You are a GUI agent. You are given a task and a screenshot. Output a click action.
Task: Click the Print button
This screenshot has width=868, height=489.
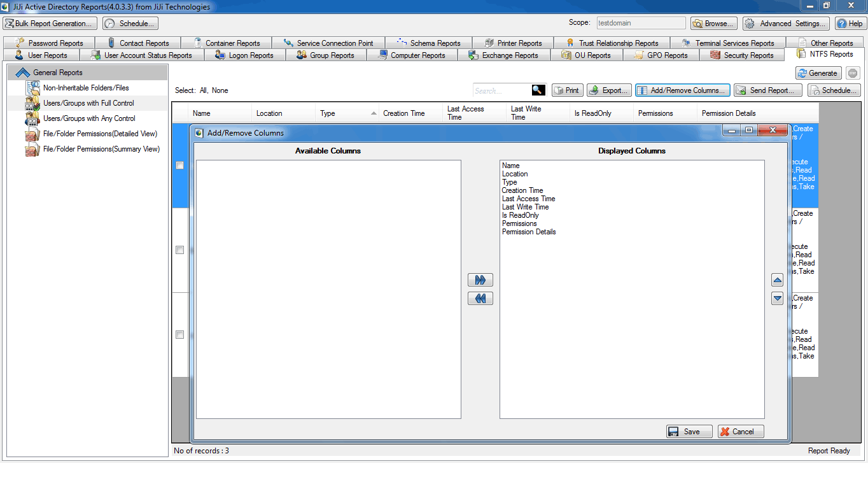point(568,90)
